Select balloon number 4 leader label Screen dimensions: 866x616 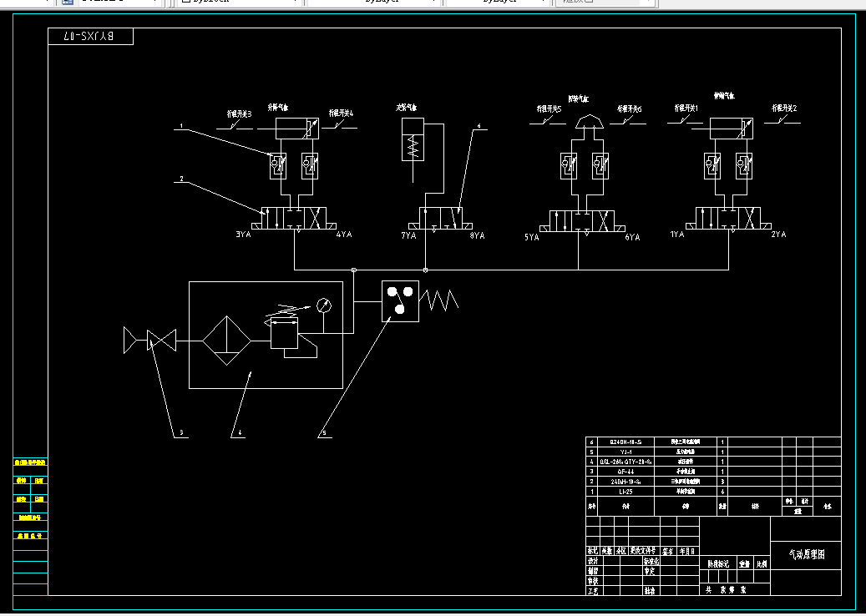click(241, 433)
